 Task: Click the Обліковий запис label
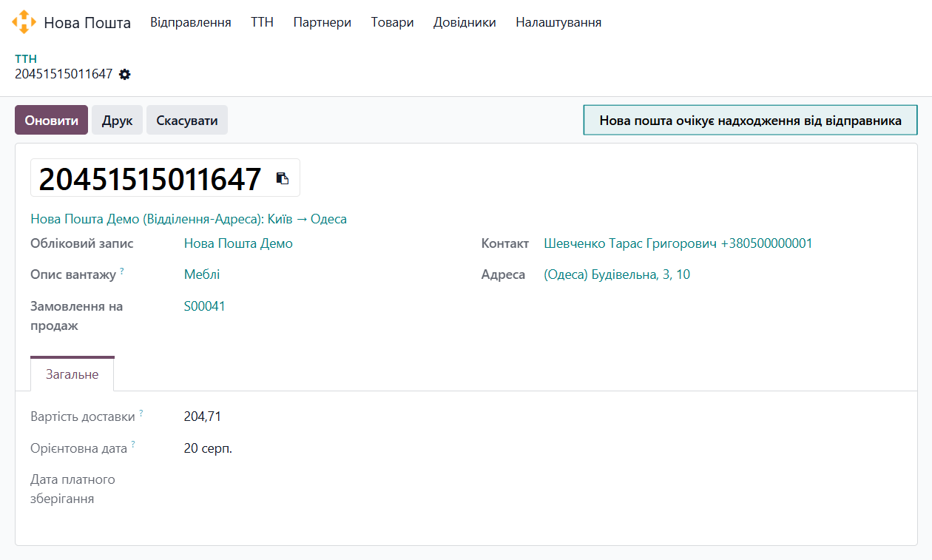click(x=82, y=243)
